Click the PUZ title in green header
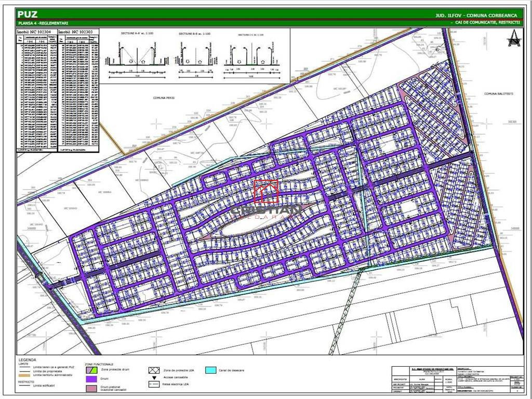The height and width of the screenshot is (399, 532). tap(28, 15)
